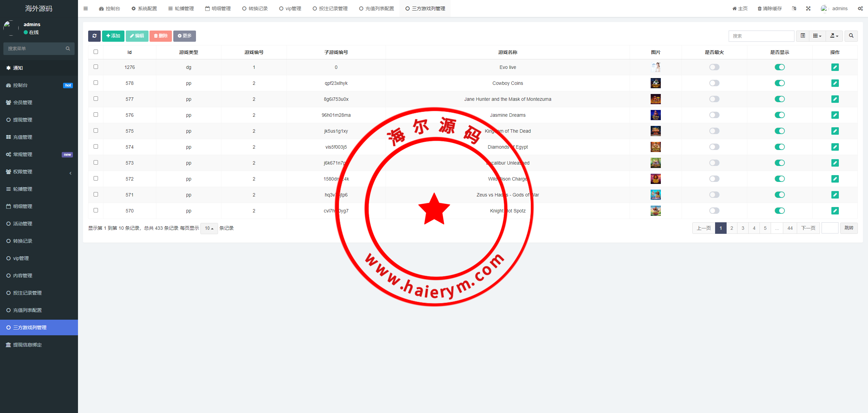The image size is (868, 413).
Task: Switch to the vip管理 tab
Action: click(290, 8)
